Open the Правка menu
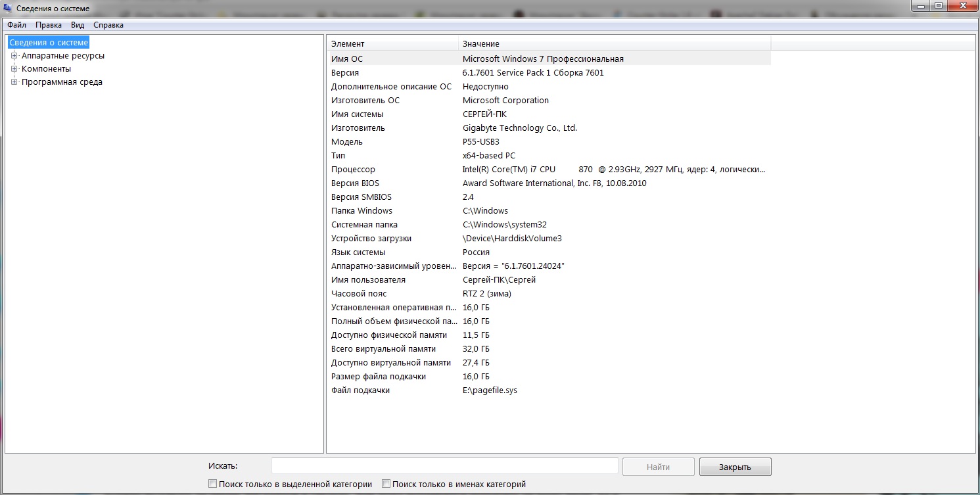Screen dimensions: 980x495 click(49, 25)
